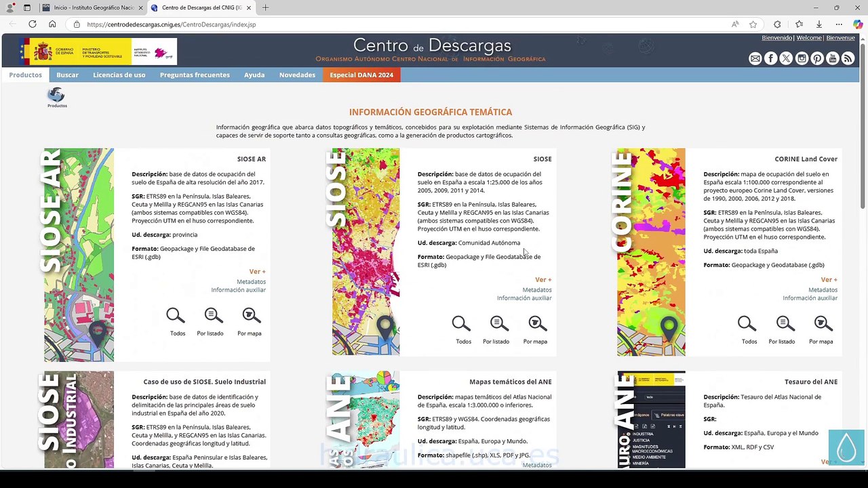Open the Instagram social icon
This screenshot has width=868, height=488.
click(x=802, y=59)
